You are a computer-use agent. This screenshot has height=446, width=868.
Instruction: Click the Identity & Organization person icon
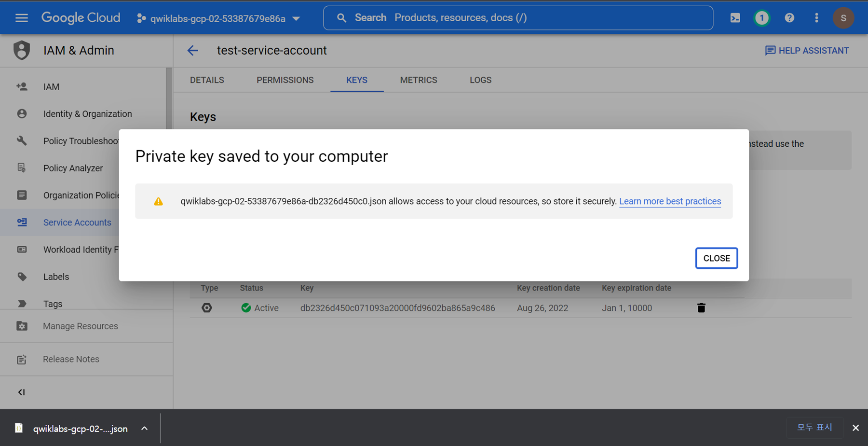point(22,114)
